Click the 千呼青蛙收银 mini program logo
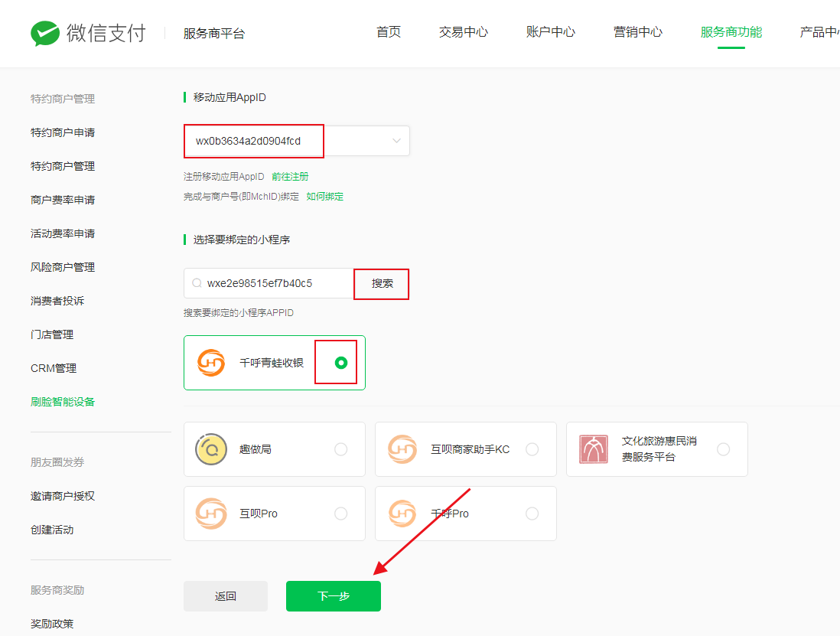The height and width of the screenshot is (636, 840). click(211, 363)
